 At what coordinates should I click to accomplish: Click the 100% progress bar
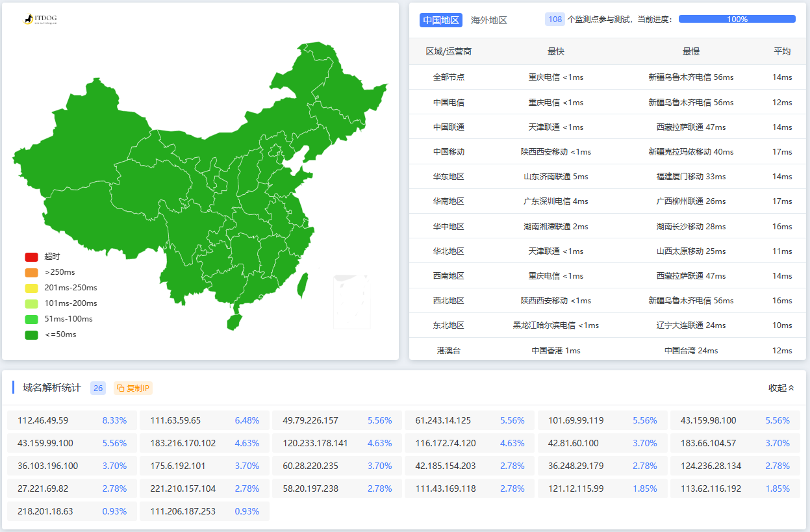click(737, 19)
